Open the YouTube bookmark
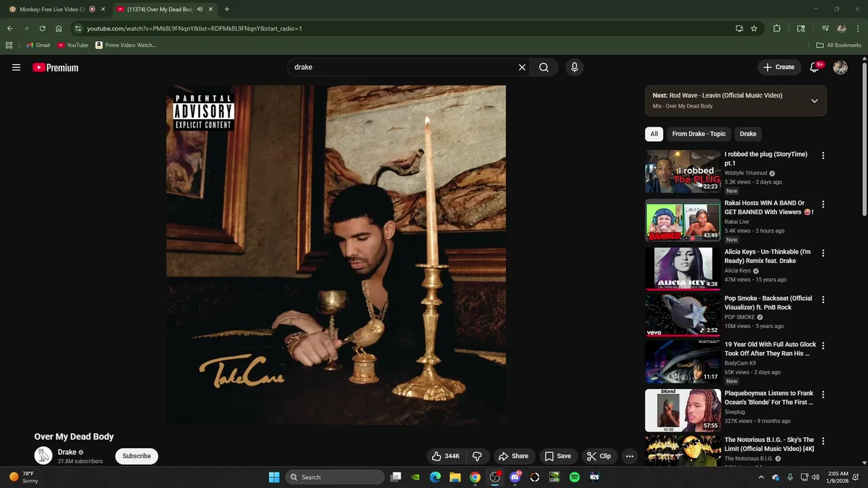868x488 pixels. click(73, 45)
